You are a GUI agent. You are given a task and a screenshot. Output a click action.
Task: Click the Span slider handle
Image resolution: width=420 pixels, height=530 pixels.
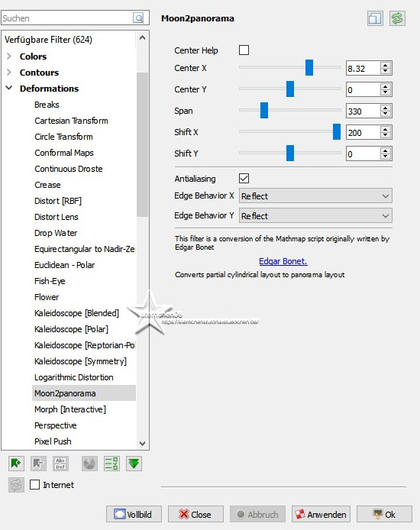264,110
